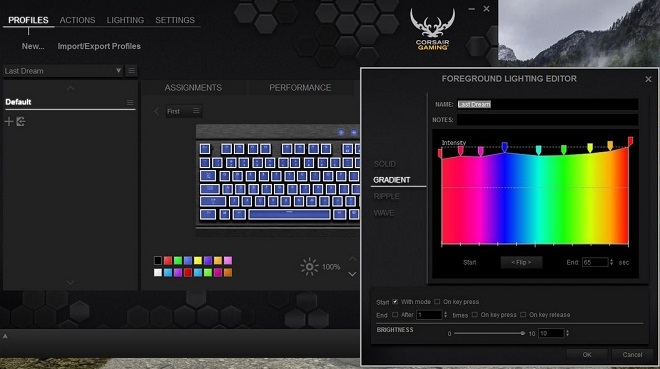Click the Brightness value field showing 10
Image resolution: width=660 pixels, height=369 pixels.
click(x=551, y=333)
